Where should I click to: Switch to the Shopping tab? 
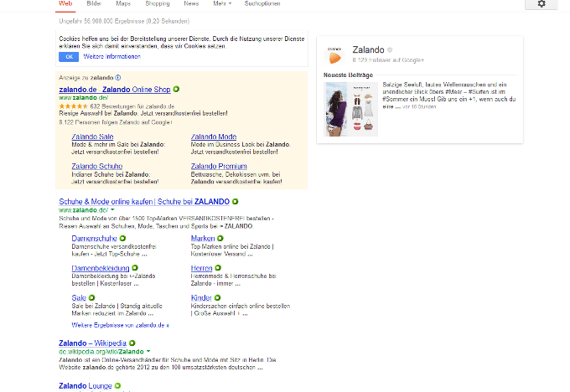[x=157, y=4]
